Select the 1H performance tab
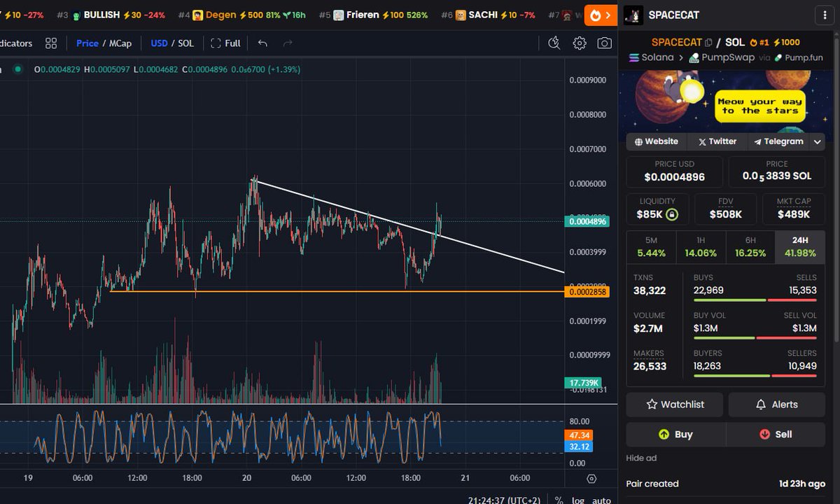The width and height of the screenshot is (840, 504). [x=701, y=247]
